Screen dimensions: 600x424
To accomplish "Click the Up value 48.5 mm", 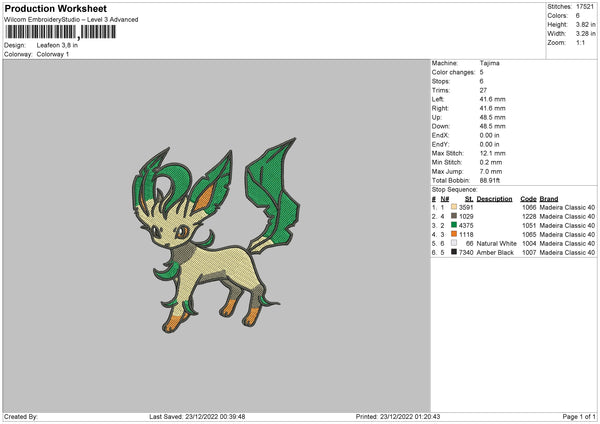I will 492,117.
